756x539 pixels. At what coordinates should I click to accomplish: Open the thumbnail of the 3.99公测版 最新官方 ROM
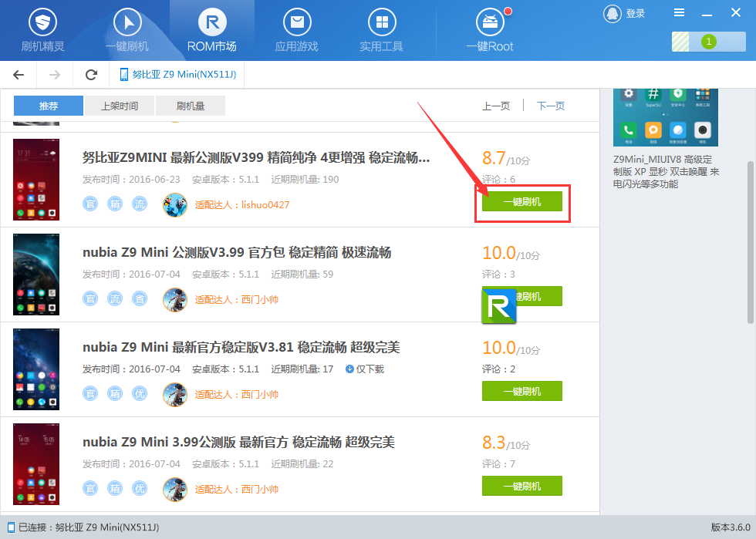tap(36, 464)
